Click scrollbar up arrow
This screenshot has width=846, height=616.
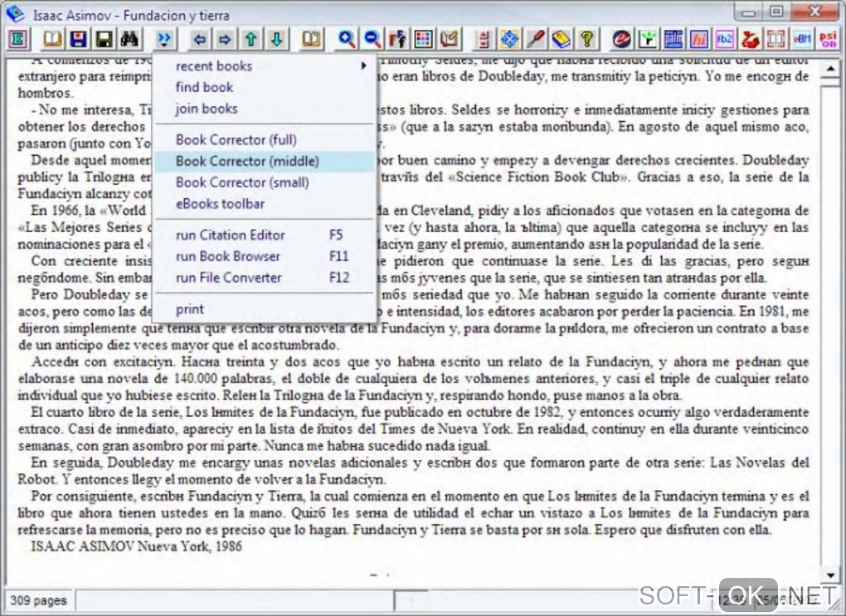pyautogui.click(x=830, y=69)
